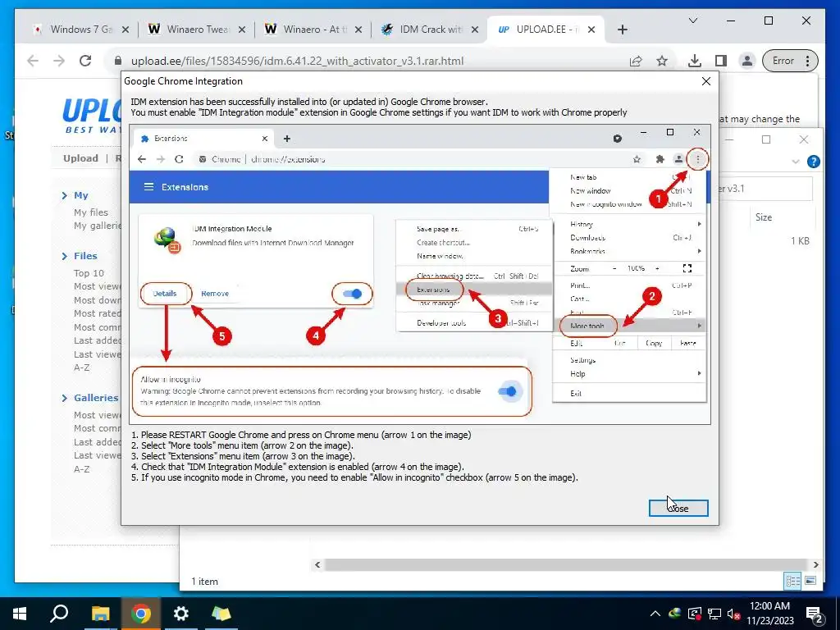Open the tab search dropdown chevron
This screenshot has width=840, height=630.
pos(692,21)
